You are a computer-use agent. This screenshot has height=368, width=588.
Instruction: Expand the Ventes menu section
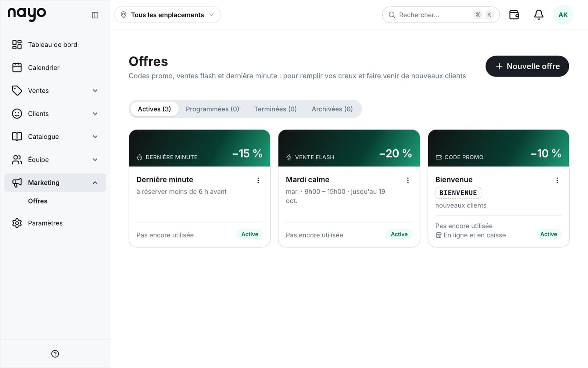[x=55, y=91]
